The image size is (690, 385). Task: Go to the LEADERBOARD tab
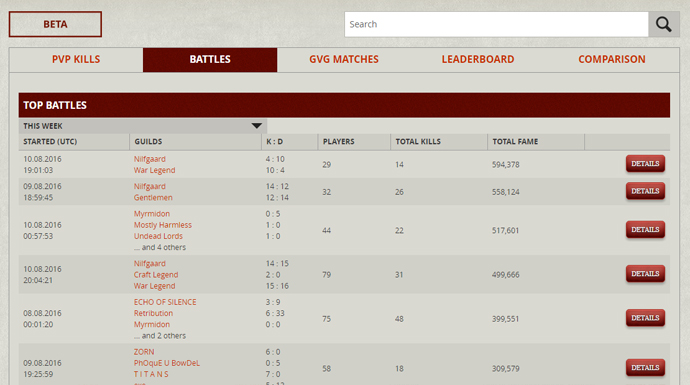click(x=478, y=59)
